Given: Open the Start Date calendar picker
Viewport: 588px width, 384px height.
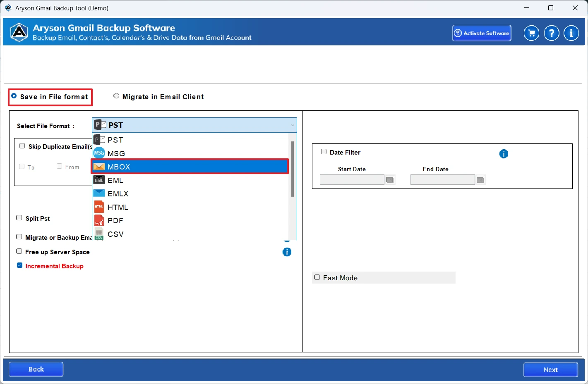Looking at the screenshot, I should (x=390, y=180).
